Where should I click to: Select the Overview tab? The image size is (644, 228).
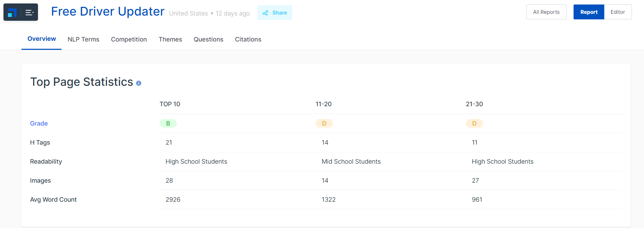point(41,39)
